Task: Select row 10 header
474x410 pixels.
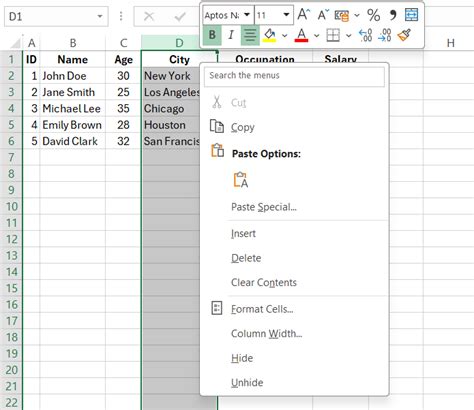Action: coord(11,206)
